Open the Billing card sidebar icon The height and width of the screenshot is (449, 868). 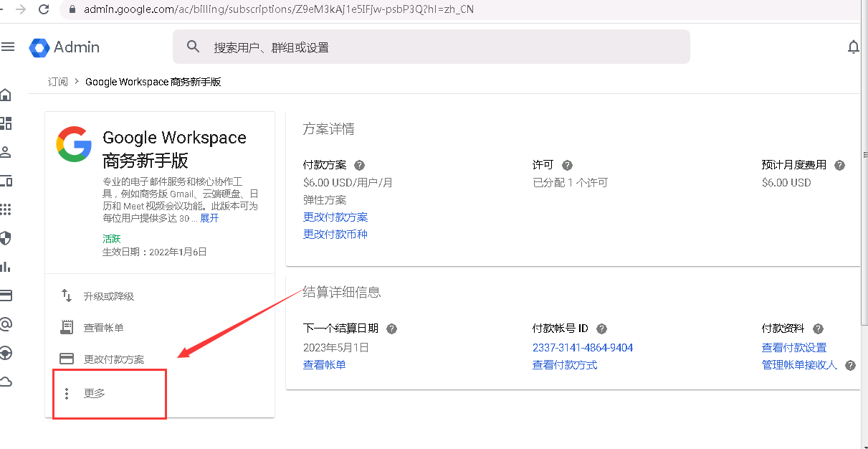6,296
